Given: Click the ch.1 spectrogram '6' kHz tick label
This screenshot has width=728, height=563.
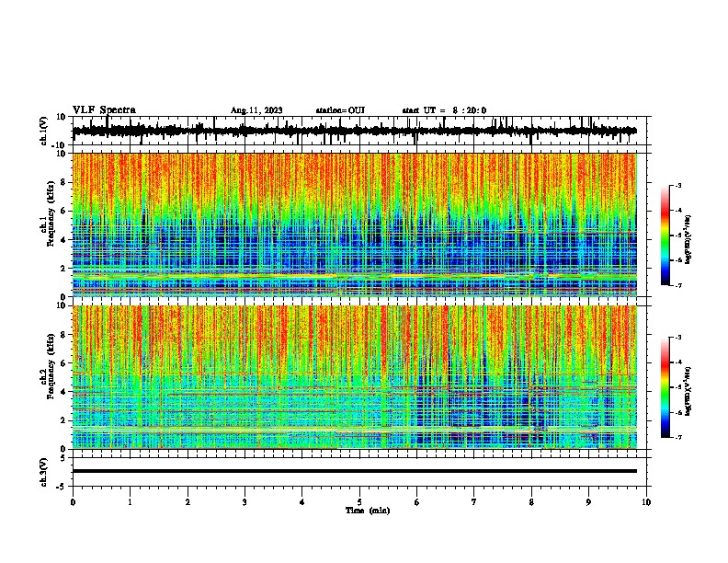Looking at the screenshot, I should click(63, 212).
